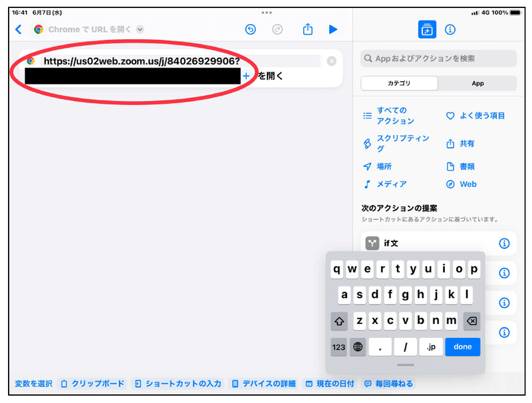Add another URL with plus button

click(x=246, y=76)
